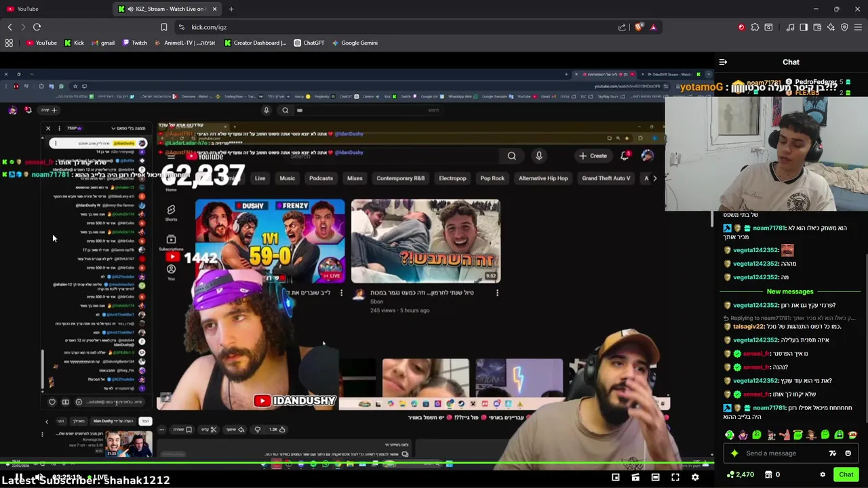
Task: Click the YouTube notifications bell
Action: tap(625, 156)
